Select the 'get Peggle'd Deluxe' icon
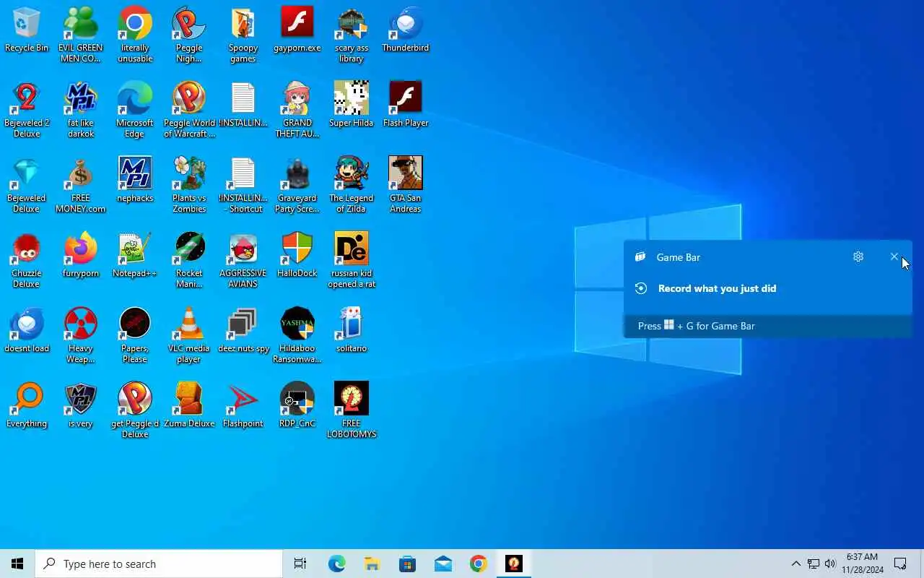Screen dimensions: 924x578 coord(135,411)
